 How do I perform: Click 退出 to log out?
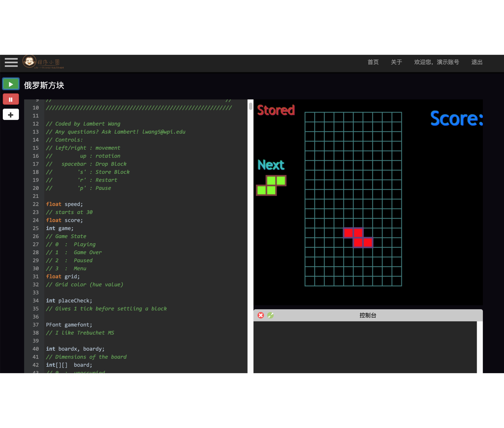tap(477, 62)
